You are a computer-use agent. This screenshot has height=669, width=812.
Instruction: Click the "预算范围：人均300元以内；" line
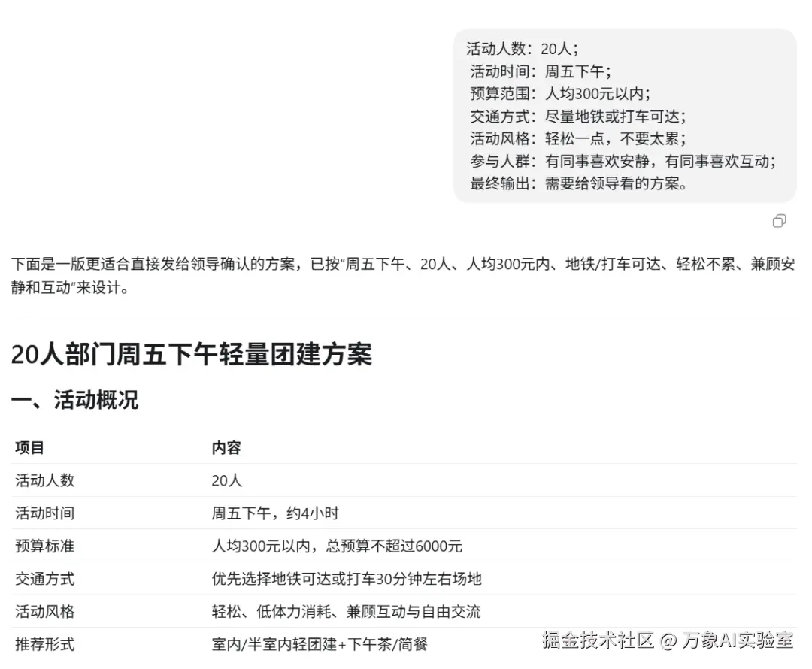click(560, 94)
